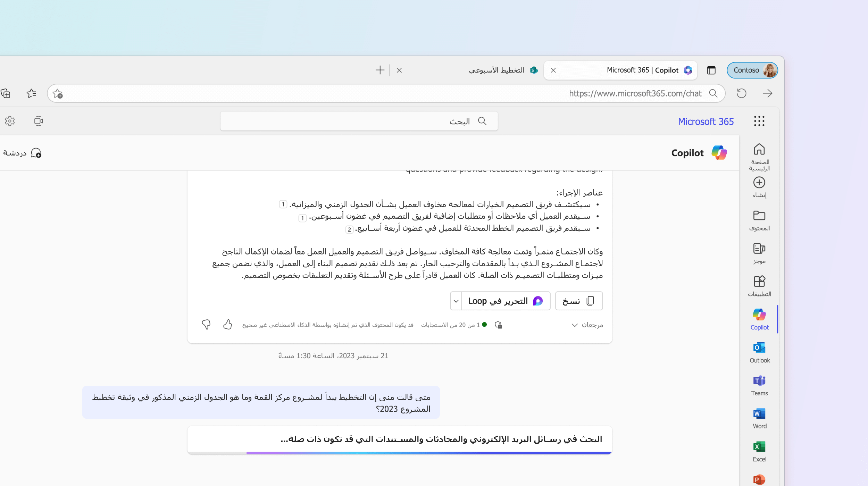The height and width of the screenshot is (486, 868).
Task: Click the Copilot title in chat header
Action: (687, 153)
